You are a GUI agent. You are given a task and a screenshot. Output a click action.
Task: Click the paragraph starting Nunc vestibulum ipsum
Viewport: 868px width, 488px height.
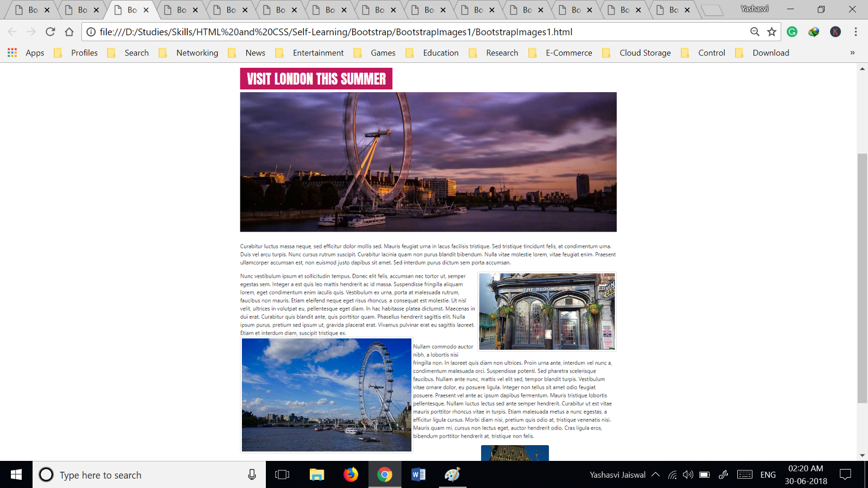[358, 305]
